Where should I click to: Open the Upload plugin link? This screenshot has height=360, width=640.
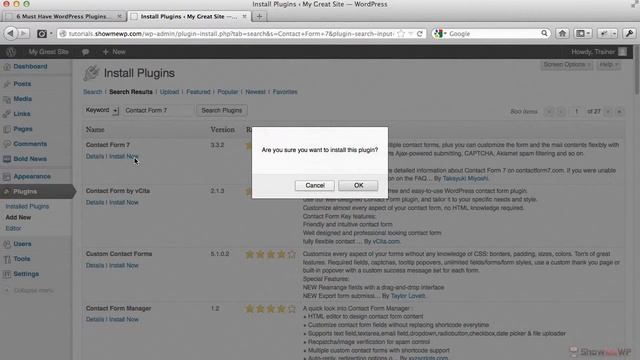tap(169, 92)
